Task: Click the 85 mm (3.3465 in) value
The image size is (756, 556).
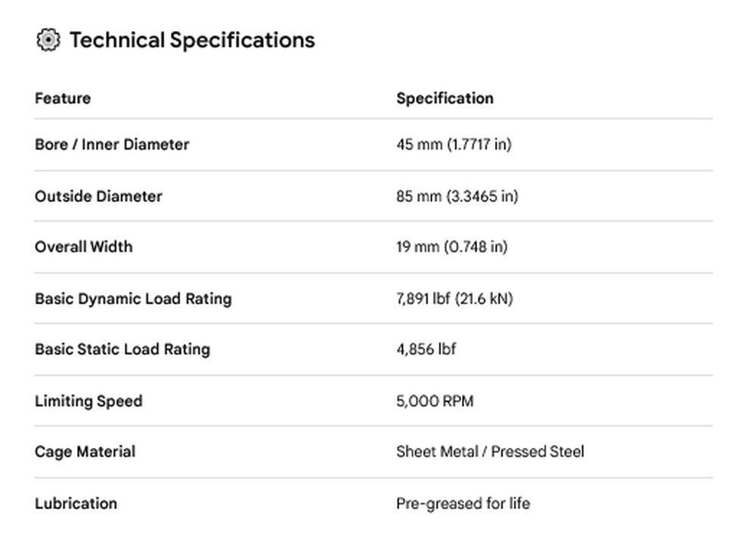Action: (x=457, y=197)
